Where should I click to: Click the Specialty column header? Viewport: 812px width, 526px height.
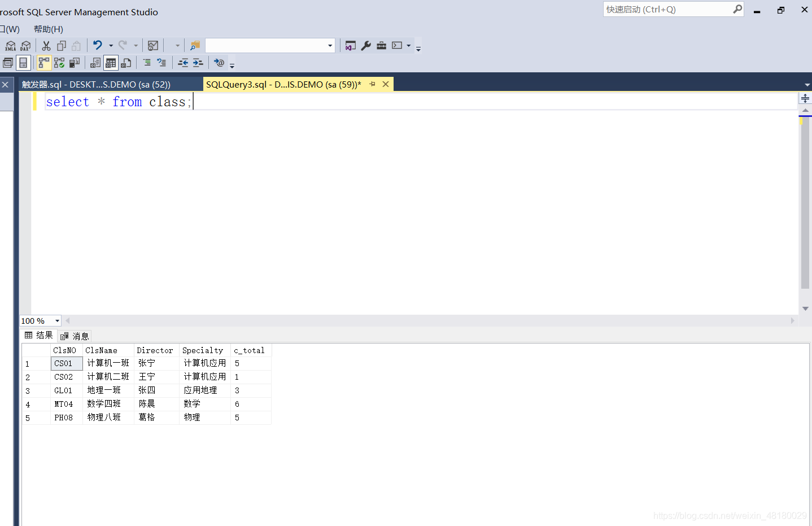(205, 350)
